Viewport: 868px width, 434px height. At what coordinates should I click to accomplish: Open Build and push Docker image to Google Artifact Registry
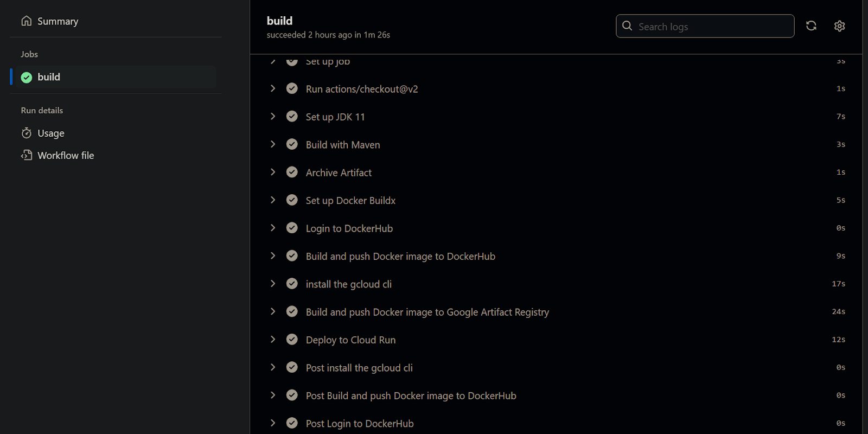tap(556, 312)
